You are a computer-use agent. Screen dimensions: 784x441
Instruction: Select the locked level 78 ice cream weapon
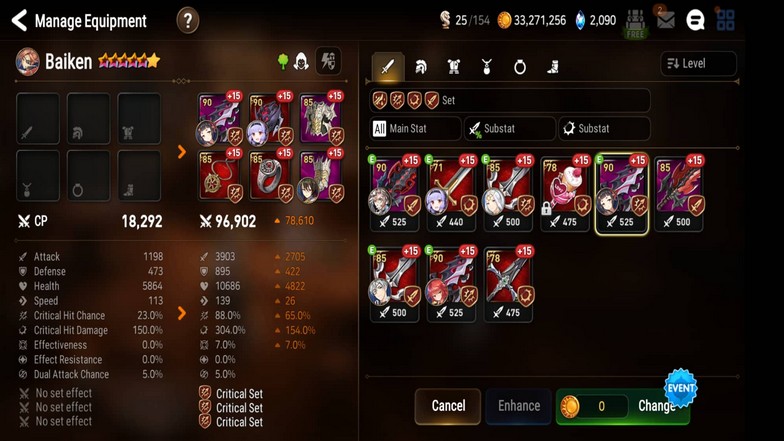(x=565, y=193)
